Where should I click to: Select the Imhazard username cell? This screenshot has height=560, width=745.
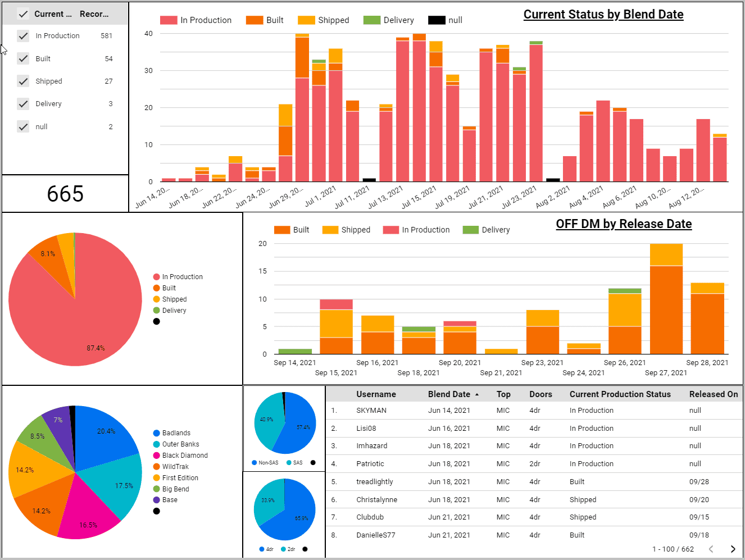372,446
